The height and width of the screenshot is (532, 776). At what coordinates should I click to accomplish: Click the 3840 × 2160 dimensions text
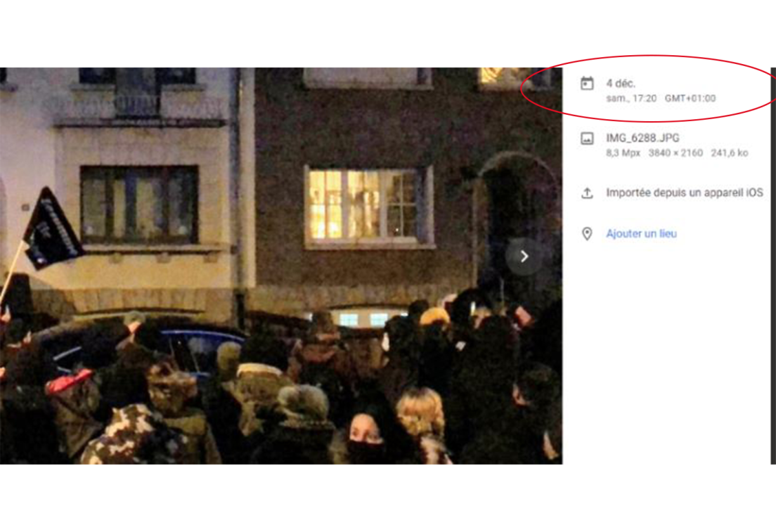click(x=675, y=153)
